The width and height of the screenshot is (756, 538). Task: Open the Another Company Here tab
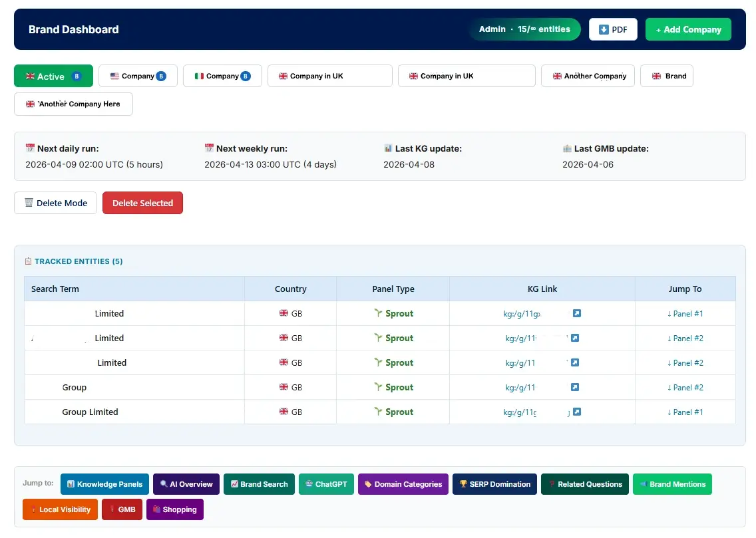pos(73,104)
